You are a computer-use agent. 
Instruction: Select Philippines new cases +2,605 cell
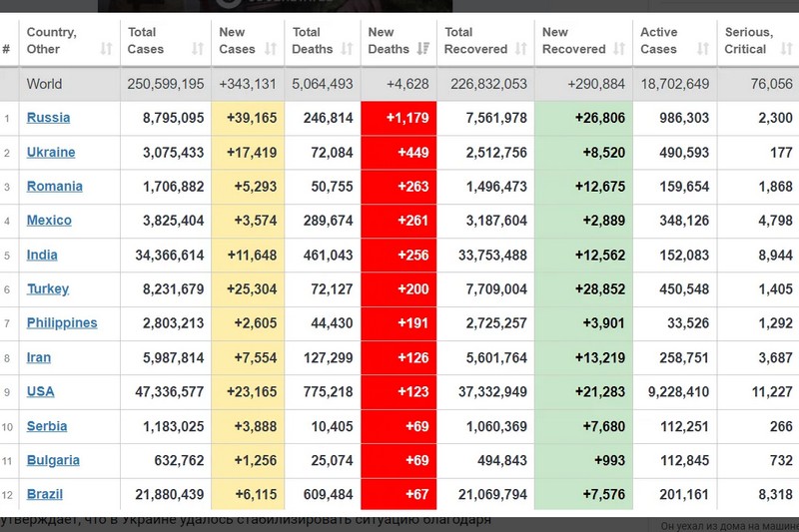click(248, 323)
